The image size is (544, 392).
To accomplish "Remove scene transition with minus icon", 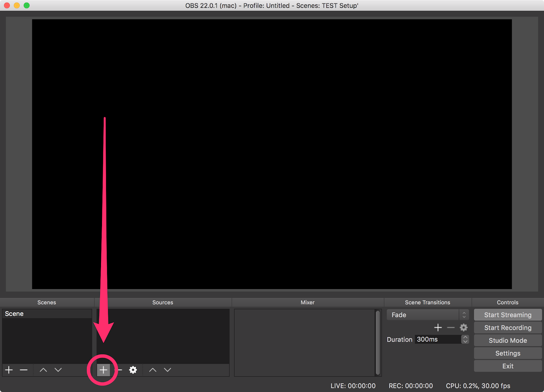I will coord(451,327).
